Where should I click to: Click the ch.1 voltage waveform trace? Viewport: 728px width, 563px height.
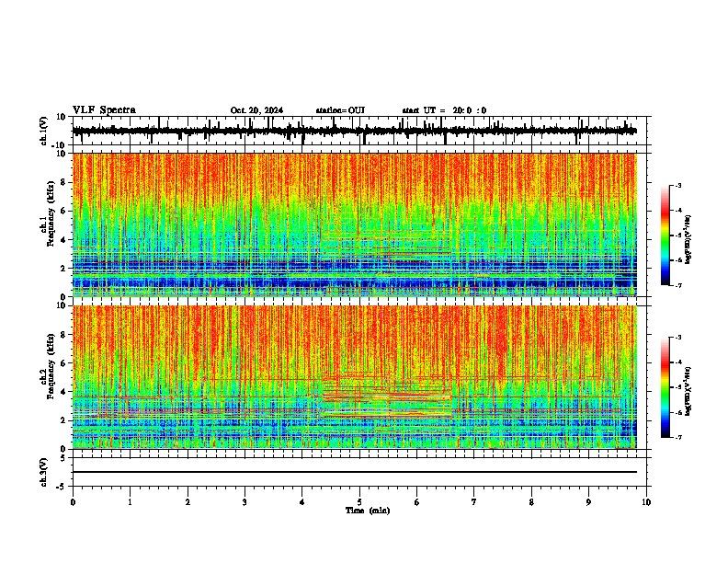[x=354, y=131]
